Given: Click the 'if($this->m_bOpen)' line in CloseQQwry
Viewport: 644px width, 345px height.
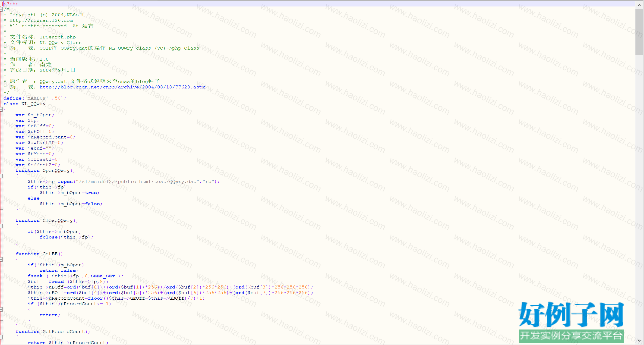Looking at the screenshot, I should [54, 232].
